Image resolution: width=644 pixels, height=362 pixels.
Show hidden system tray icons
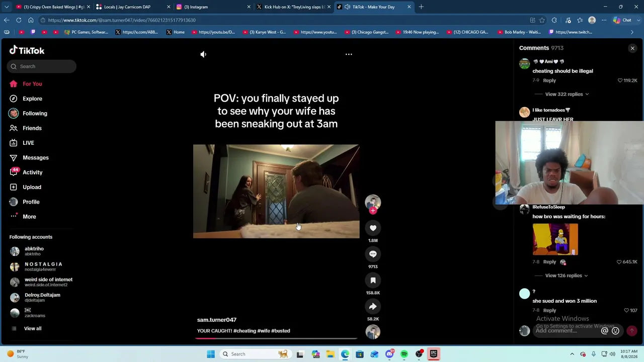(x=572, y=354)
